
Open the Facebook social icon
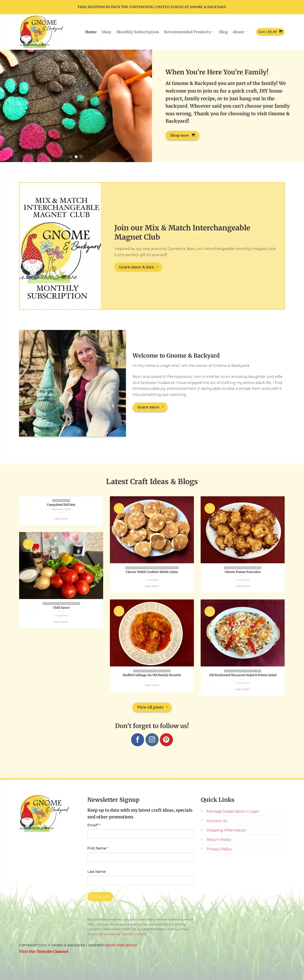pyautogui.click(x=138, y=739)
